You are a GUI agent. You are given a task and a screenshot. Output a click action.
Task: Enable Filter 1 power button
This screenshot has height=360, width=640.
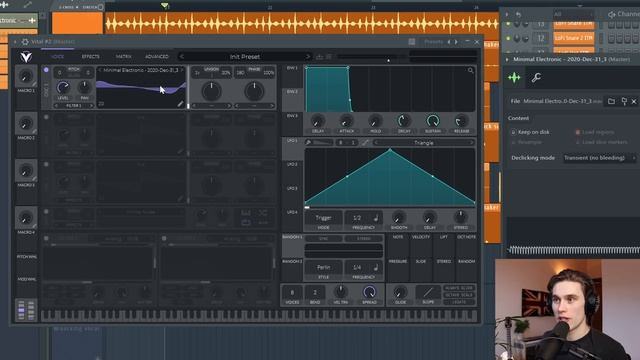point(46,238)
